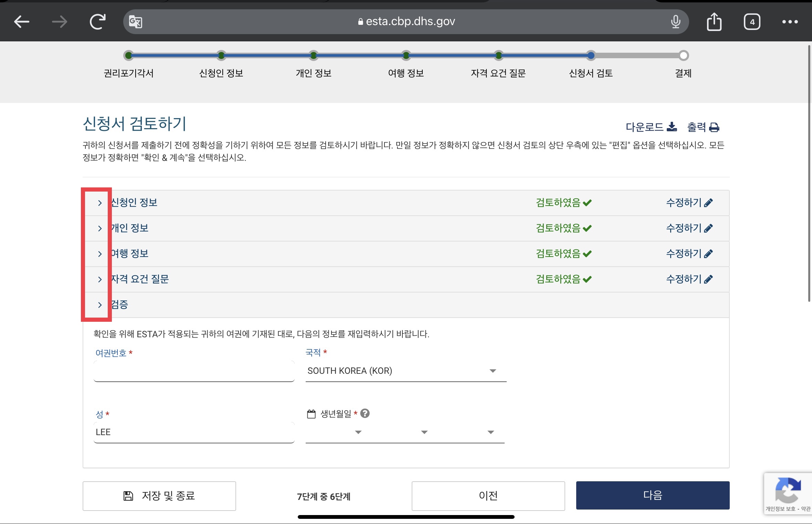This screenshot has height=524, width=812.
Task: Tap the browser back arrow icon
Action: click(22, 22)
